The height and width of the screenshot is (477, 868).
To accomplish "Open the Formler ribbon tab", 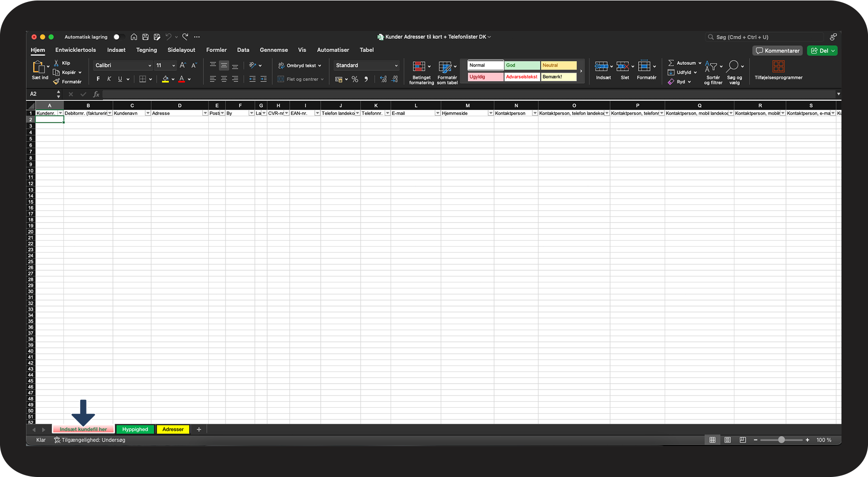I will [216, 50].
